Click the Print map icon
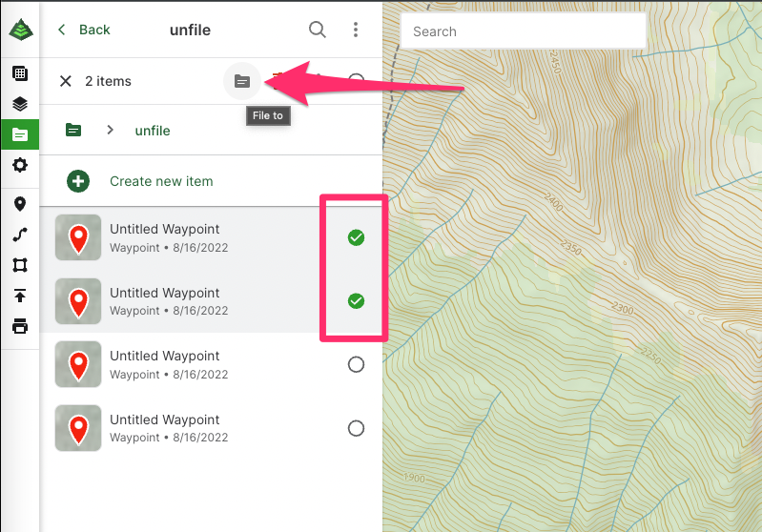The width and height of the screenshot is (762, 532). 20,326
